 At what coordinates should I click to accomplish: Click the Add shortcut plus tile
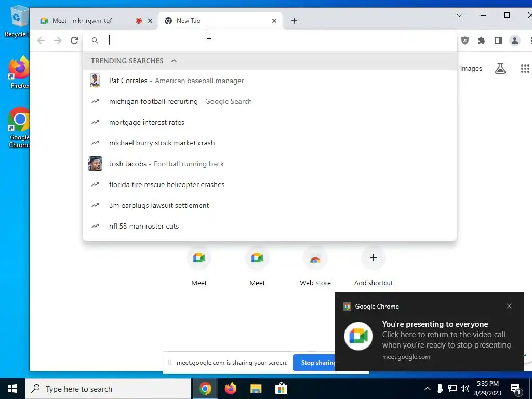pos(373,267)
